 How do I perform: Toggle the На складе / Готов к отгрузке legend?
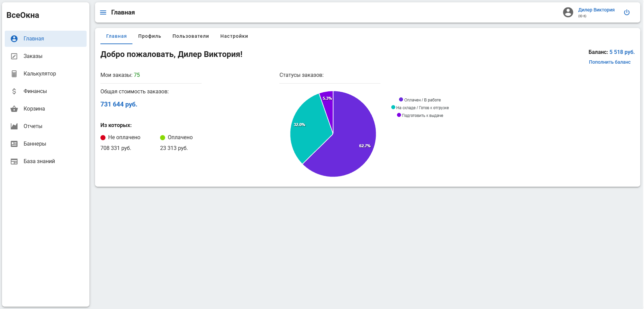420,107
